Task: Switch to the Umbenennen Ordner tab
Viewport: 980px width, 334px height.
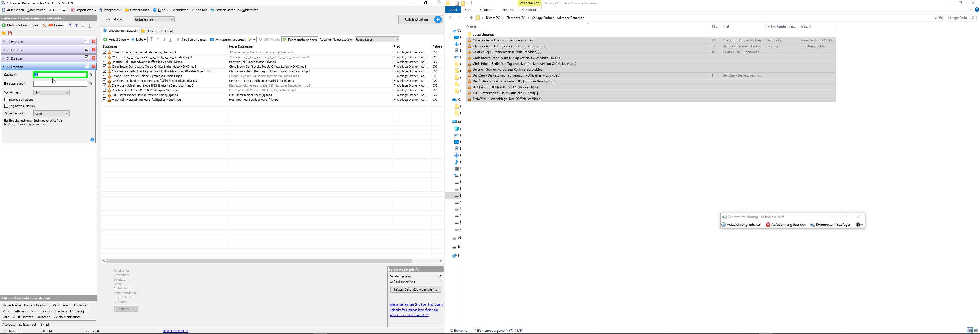Action: click(158, 31)
